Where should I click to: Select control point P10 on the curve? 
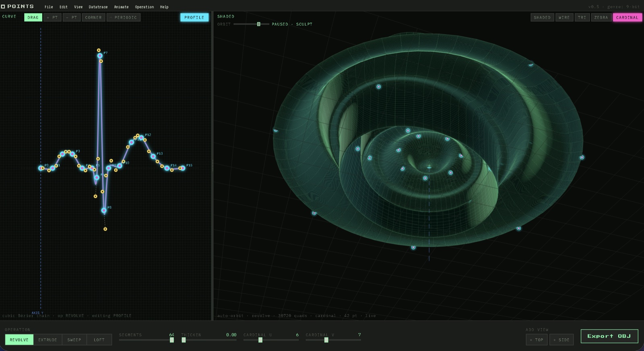120,166
